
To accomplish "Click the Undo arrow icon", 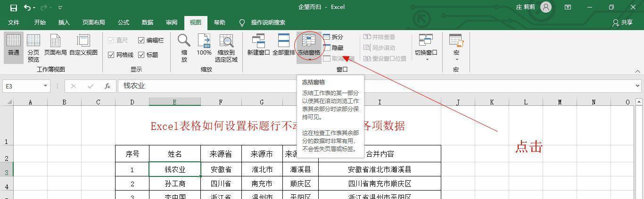I will (x=27, y=7).
